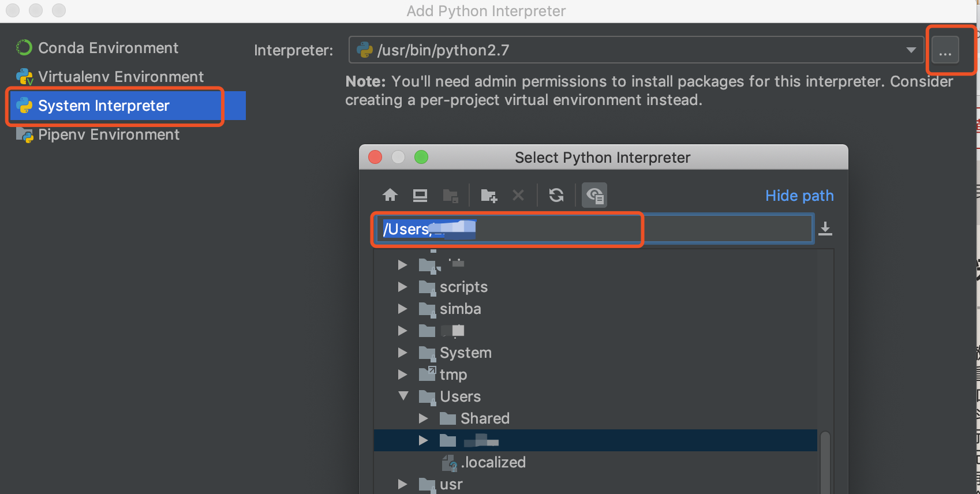Select the tmp folder row

(596, 375)
